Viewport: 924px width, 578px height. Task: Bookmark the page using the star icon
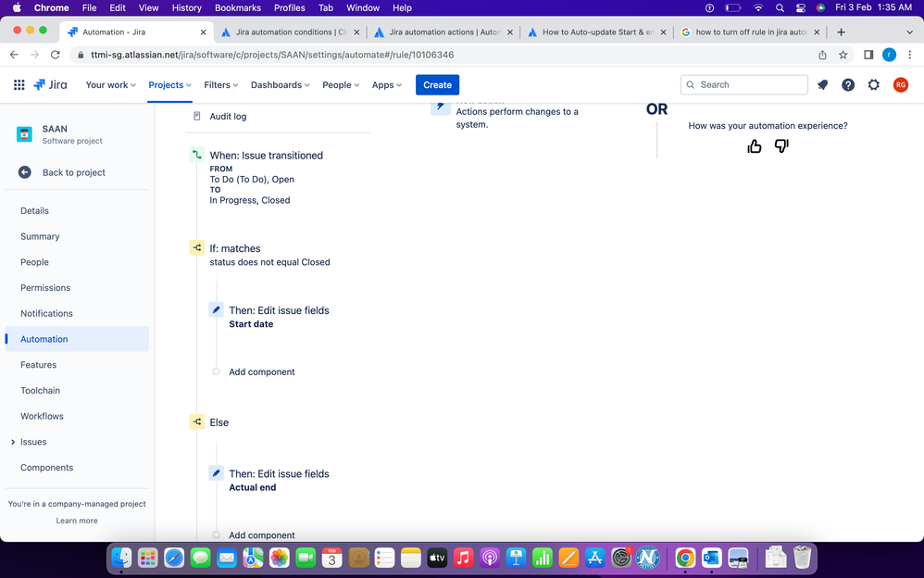click(x=843, y=55)
